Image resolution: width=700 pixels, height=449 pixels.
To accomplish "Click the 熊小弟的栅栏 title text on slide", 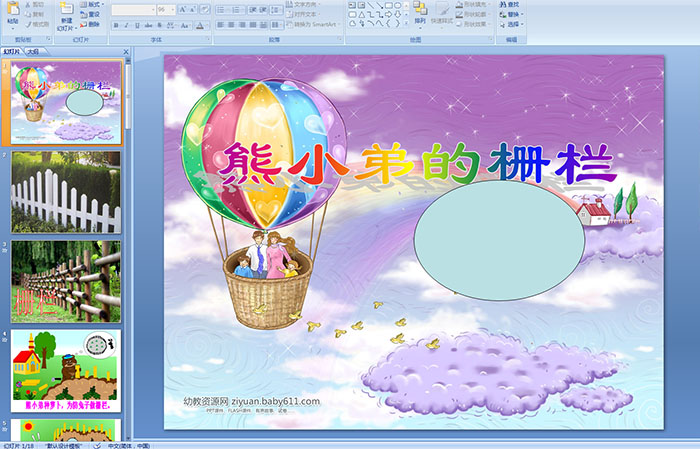I will click(x=417, y=164).
